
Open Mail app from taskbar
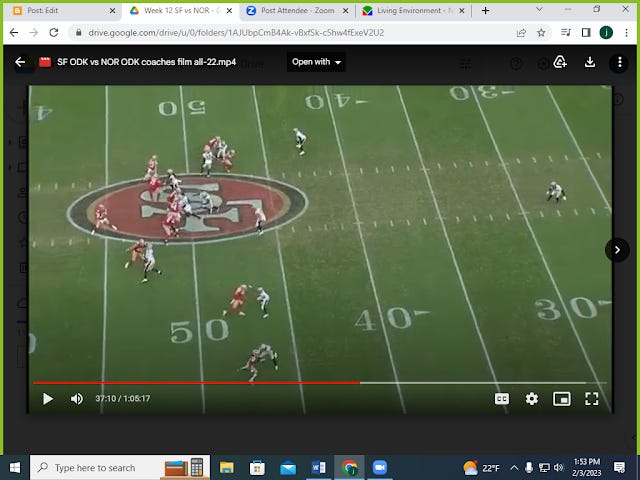(x=288, y=468)
